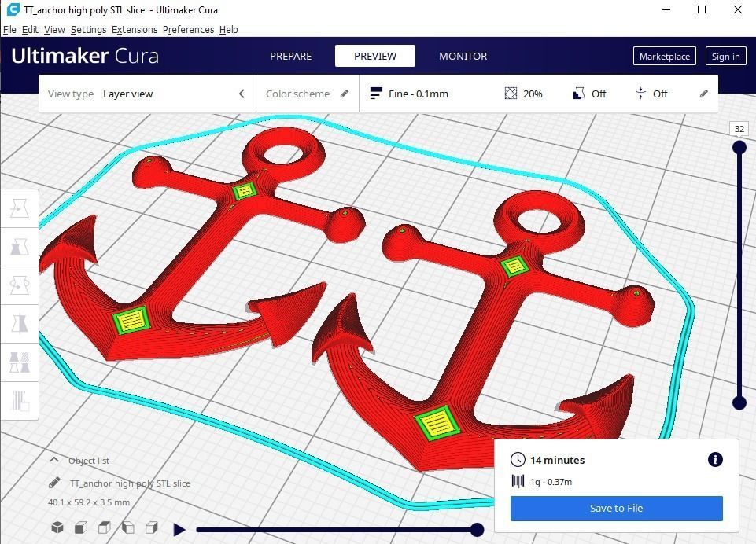This screenshot has height=544, width=756.
Task: Open the Extensions menu
Action: (x=135, y=29)
